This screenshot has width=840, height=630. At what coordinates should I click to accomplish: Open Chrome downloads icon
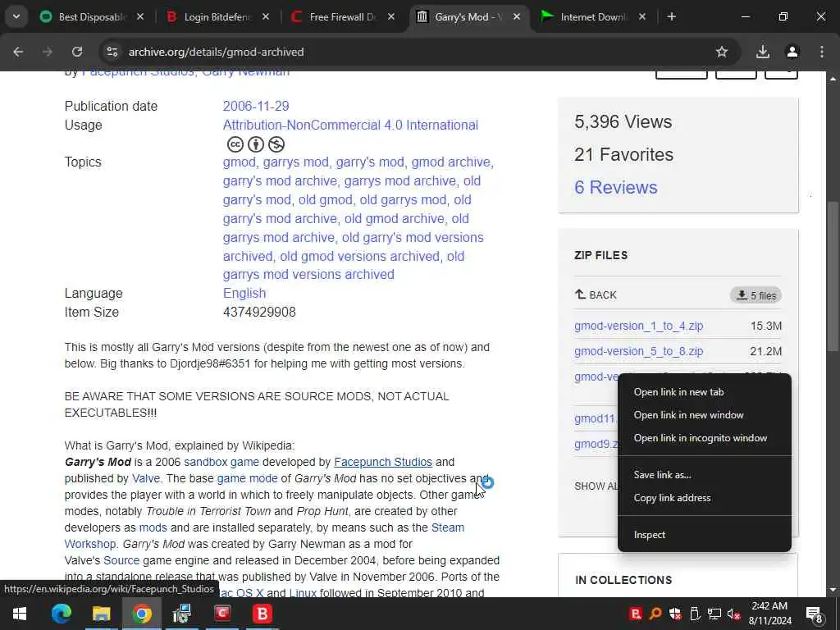point(762,52)
